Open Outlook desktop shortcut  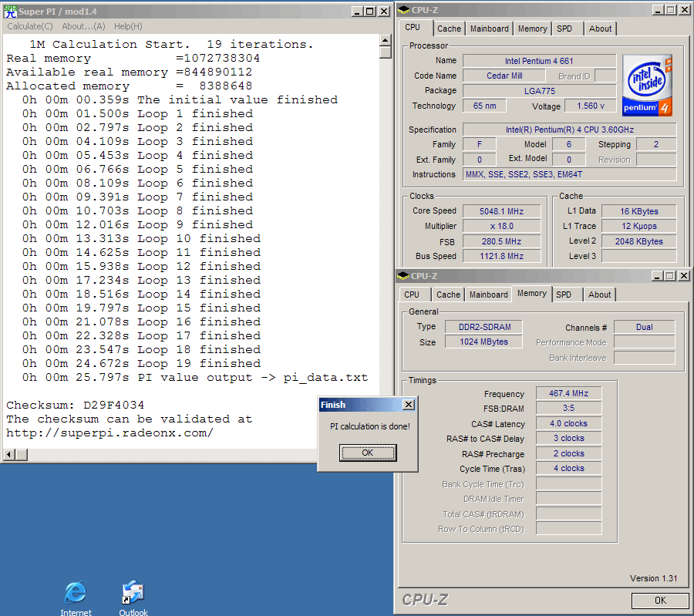tap(133, 593)
